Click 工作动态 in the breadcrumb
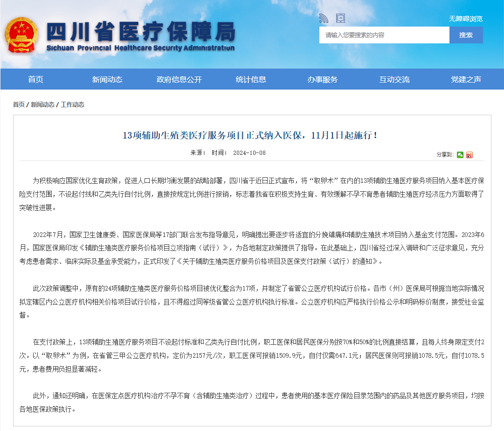This screenshot has height=431, width=504. click(72, 104)
